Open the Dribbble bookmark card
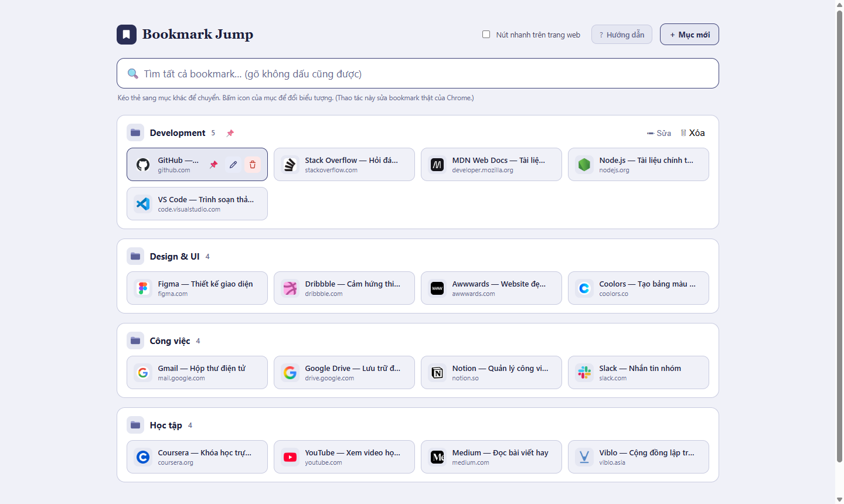This screenshot has height=504, width=844. pyautogui.click(x=344, y=288)
